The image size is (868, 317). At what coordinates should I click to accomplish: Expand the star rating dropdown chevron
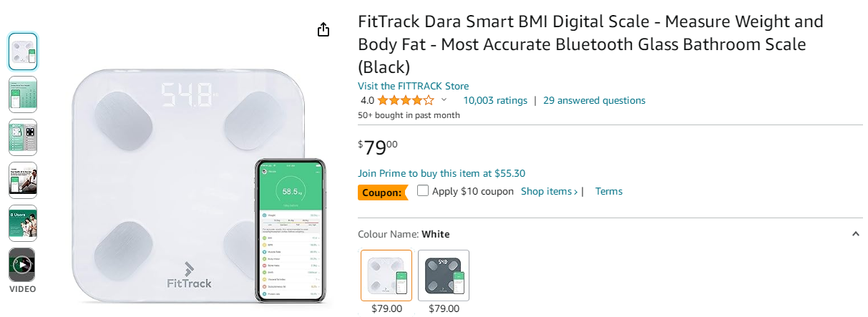[444, 100]
